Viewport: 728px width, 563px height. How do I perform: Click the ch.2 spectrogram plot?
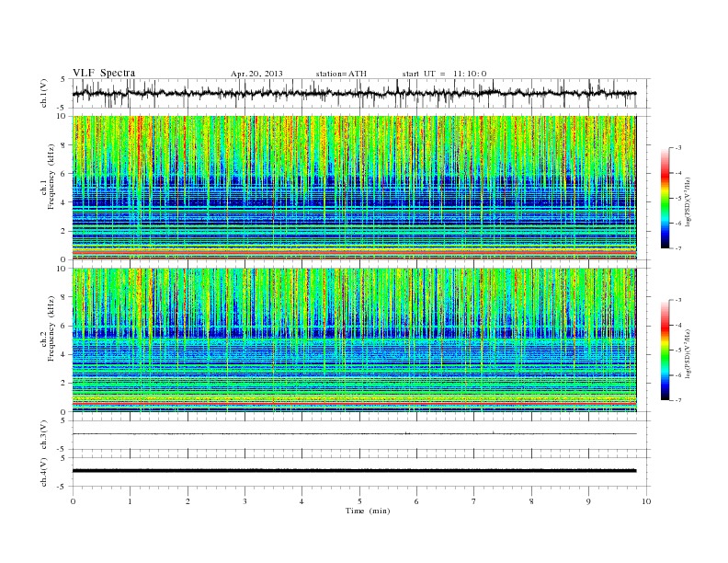[x=354, y=339]
